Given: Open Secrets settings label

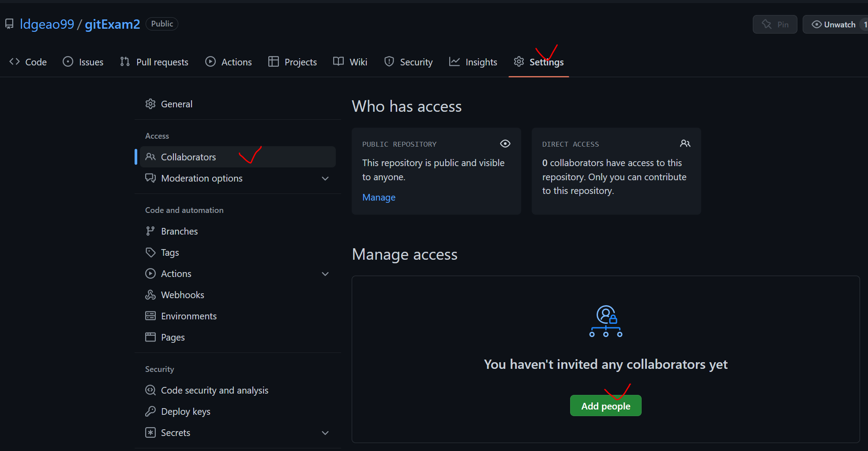Looking at the screenshot, I should pyautogui.click(x=176, y=433).
